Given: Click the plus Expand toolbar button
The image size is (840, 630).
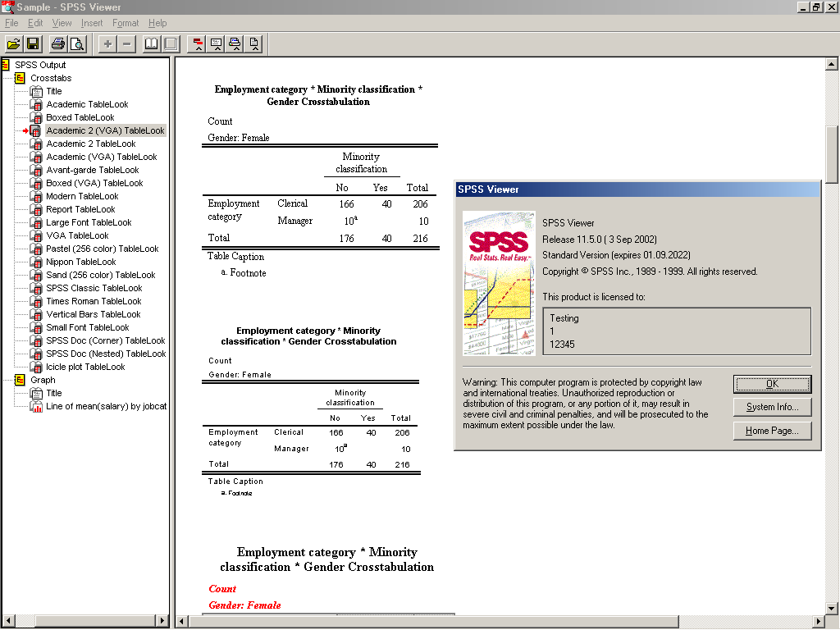Looking at the screenshot, I should click(107, 43).
